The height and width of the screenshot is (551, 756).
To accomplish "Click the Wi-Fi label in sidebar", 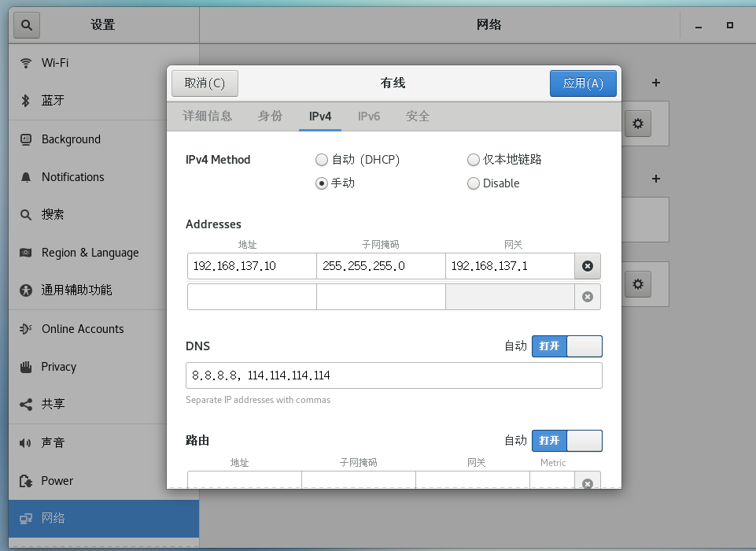I will tap(55, 63).
